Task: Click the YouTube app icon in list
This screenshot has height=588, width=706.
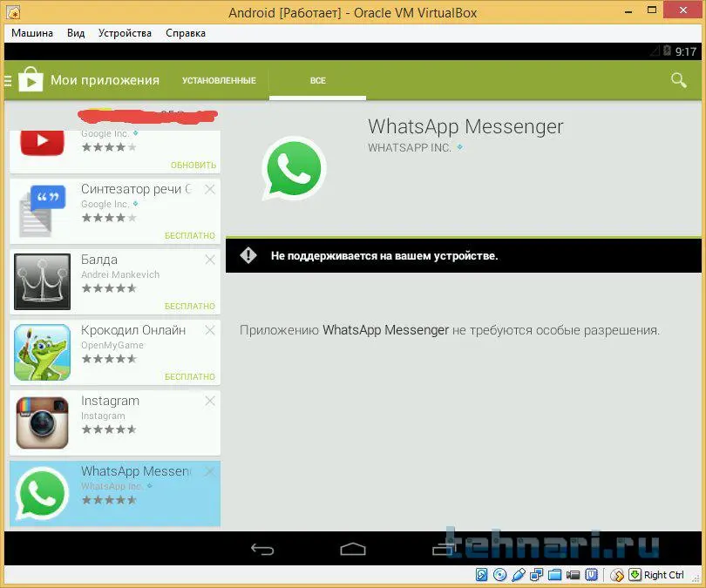Action: coord(42,143)
